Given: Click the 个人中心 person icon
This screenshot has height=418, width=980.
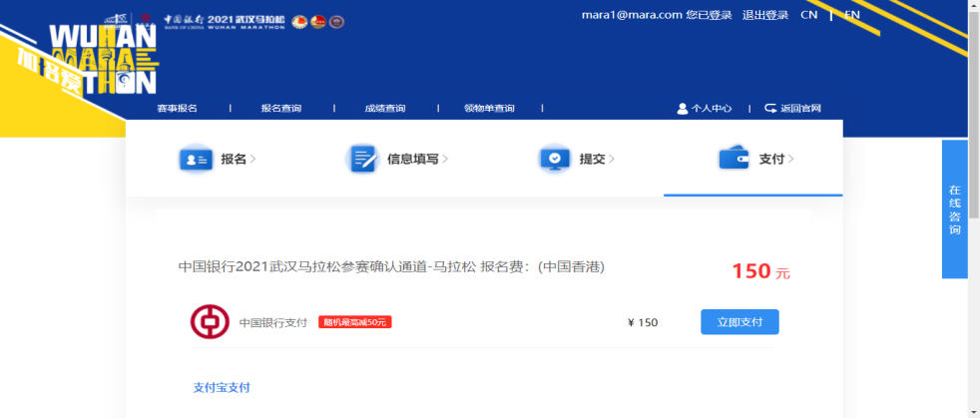Looking at the screenshot, I should (x=683, y=108).
